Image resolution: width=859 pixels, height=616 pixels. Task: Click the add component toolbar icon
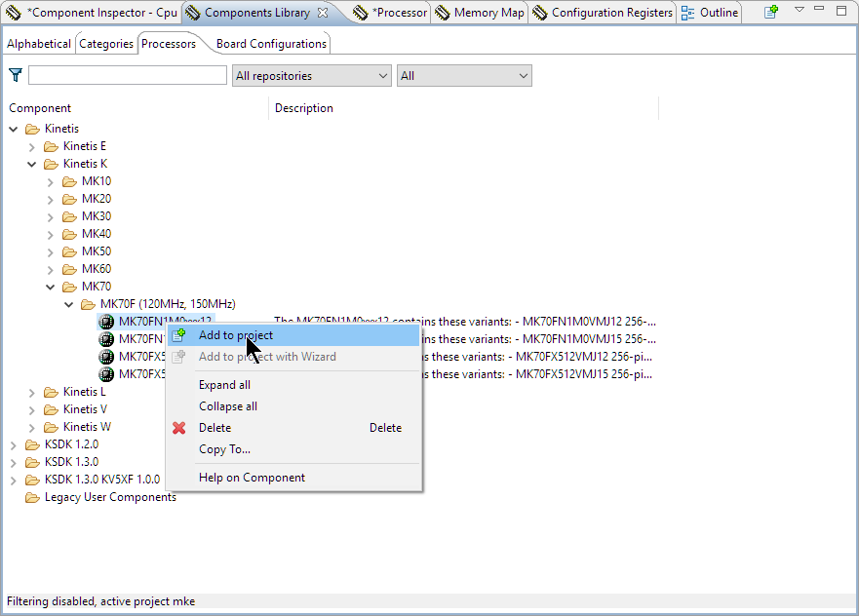[x=771, y=13]
